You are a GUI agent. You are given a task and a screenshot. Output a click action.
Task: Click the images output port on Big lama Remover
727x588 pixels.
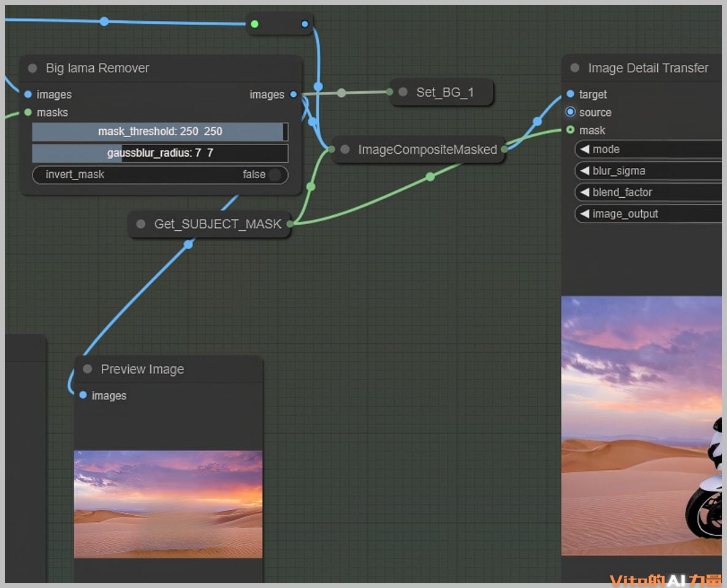pyautogui.click(x=294, y=94)
